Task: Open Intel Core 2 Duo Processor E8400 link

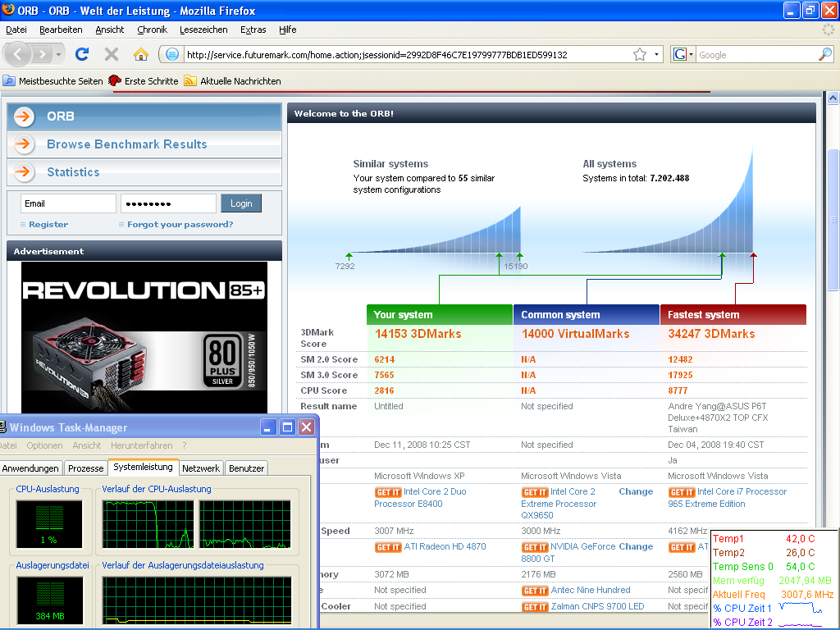Action: (x=421, y=498)
